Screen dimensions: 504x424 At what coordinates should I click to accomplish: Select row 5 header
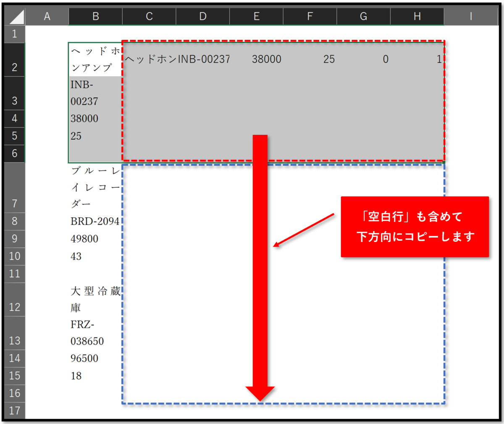click(x=14, y=136)
